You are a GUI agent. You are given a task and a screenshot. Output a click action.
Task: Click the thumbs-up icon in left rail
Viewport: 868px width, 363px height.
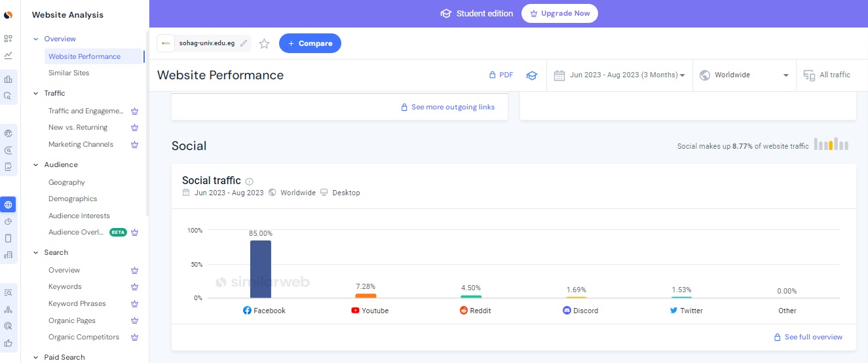8,343
